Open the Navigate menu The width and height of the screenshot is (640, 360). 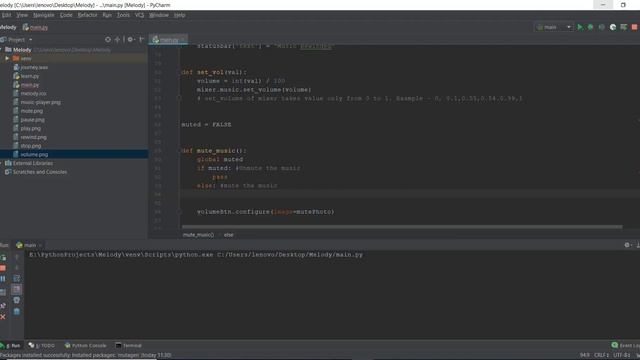tap(43, 15)
